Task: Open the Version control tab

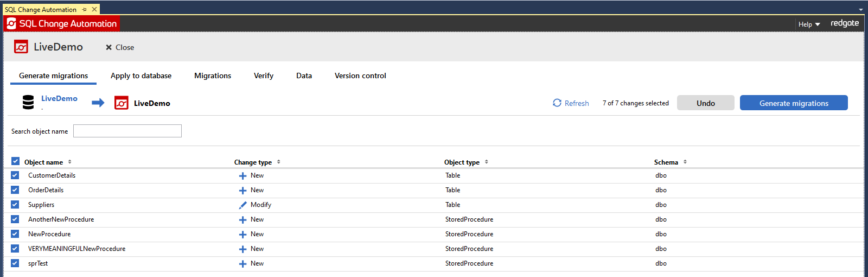Action: point(360,76)
